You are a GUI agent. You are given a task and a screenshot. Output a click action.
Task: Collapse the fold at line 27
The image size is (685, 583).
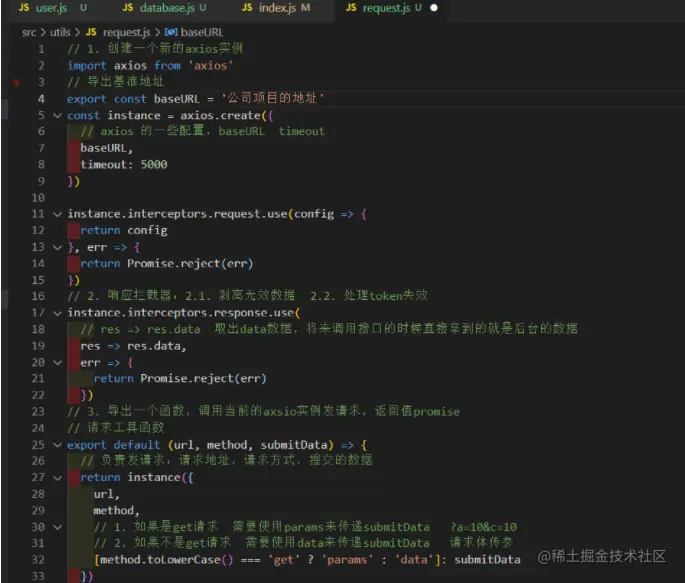tap(57, 478)
